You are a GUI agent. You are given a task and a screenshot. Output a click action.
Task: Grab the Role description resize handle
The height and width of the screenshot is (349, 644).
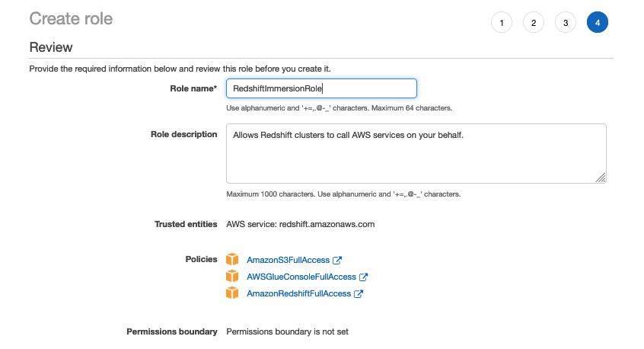click(601, 178)
